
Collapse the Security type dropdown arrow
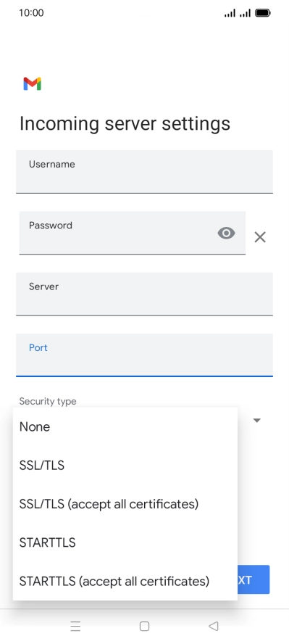[x=257, y=420]
